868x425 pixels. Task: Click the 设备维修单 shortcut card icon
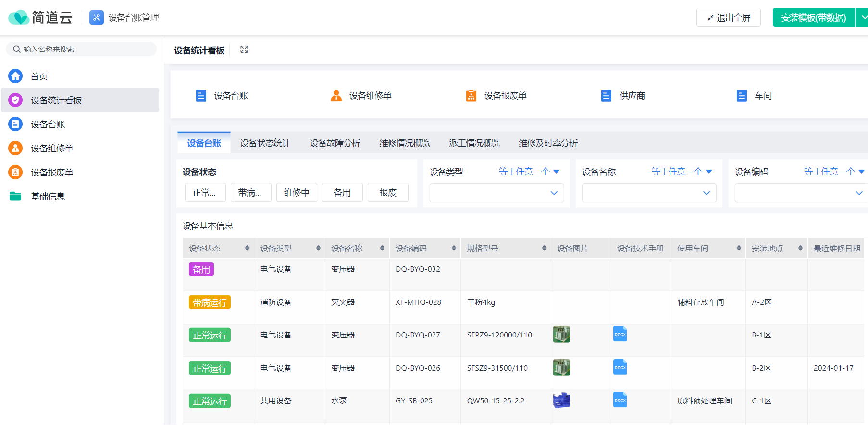pyautogui.click(x=336, y=96)
